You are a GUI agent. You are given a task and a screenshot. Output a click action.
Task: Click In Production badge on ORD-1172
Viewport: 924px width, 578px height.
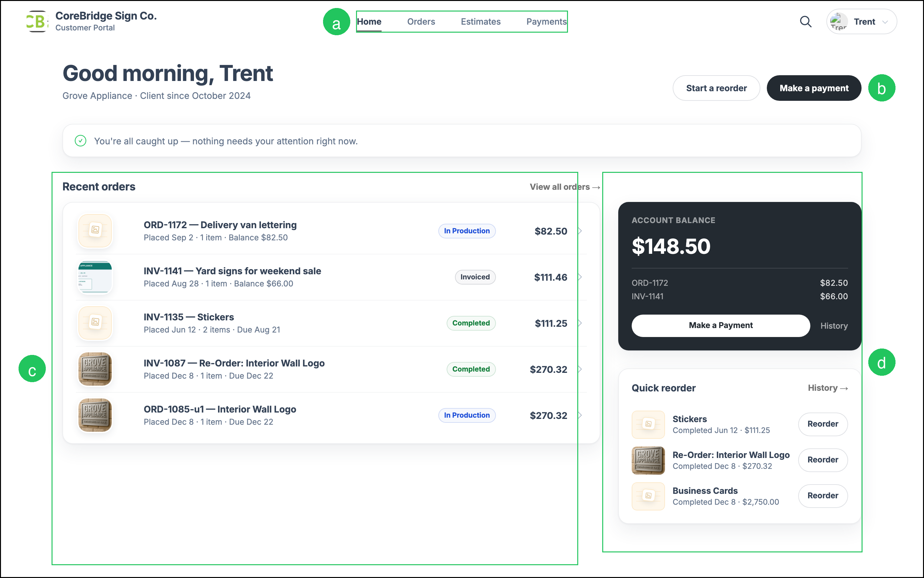pyautogui.click(x=467, y=231)
